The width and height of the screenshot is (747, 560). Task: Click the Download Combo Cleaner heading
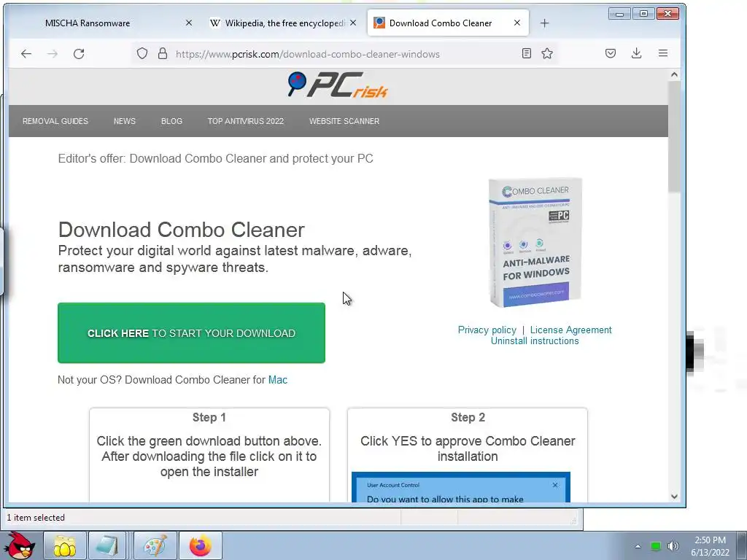tap(182, 230)
